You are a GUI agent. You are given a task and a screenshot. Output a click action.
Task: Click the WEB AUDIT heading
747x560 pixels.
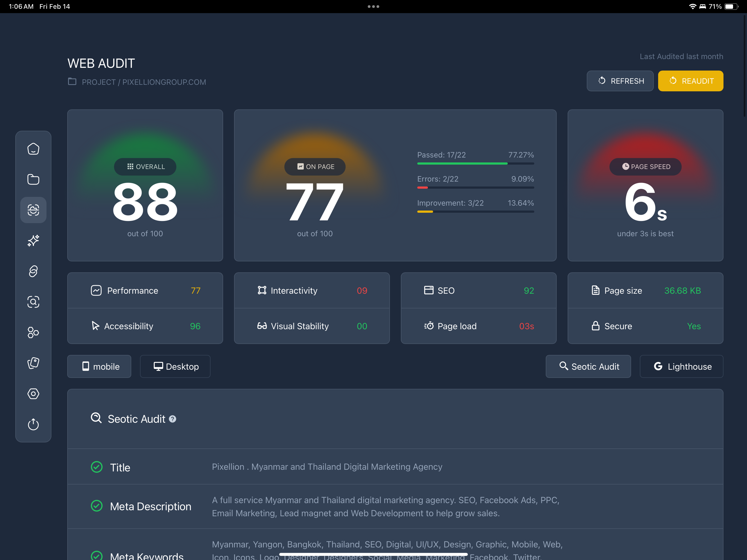pos(101,63)
